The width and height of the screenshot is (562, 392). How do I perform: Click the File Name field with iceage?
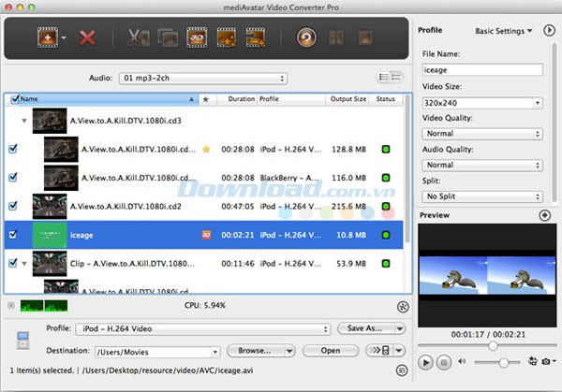[482, 70]
